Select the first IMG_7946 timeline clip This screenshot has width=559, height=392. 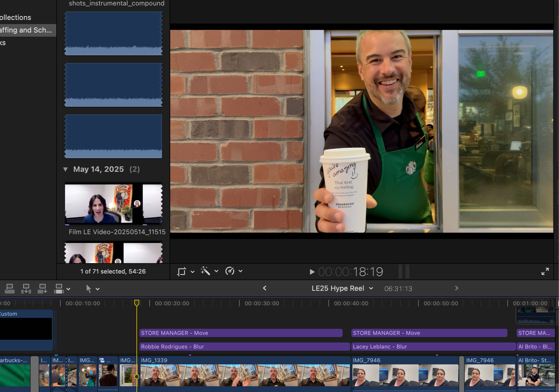(405, 373)
